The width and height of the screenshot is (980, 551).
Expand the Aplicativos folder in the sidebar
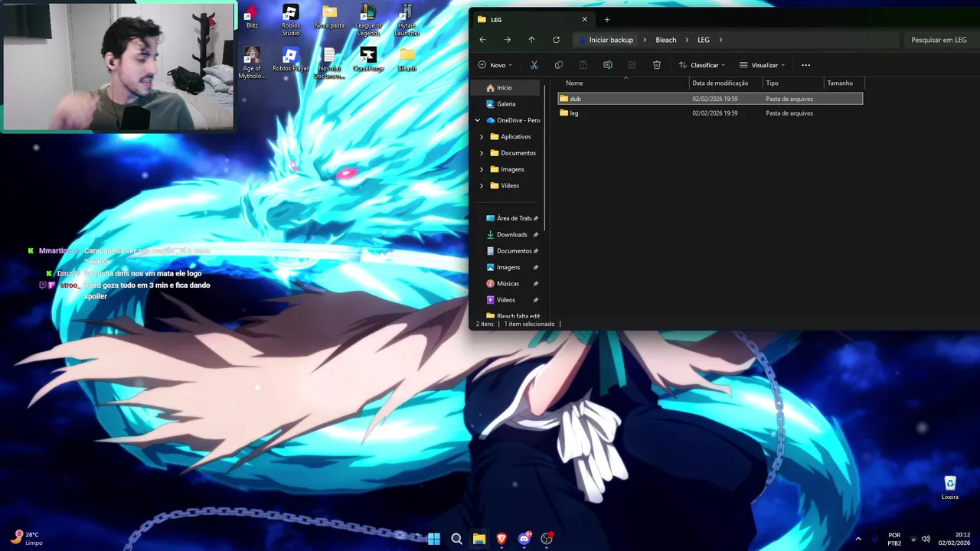482,136
